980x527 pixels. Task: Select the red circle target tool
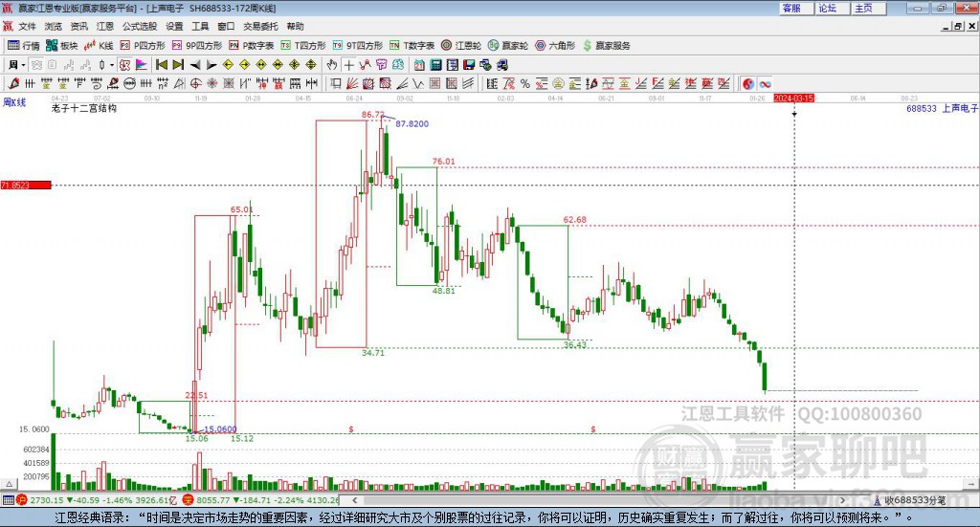coord(196,83)
